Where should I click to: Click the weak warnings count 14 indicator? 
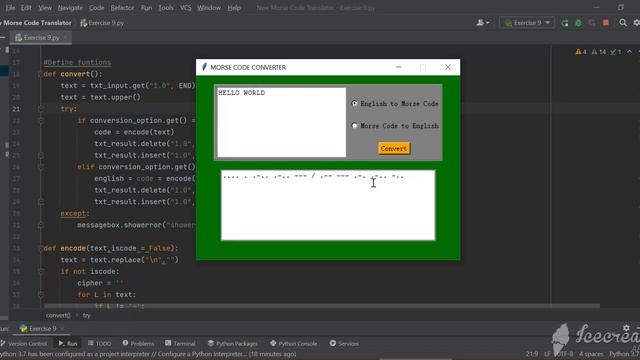tap(599, 52)
